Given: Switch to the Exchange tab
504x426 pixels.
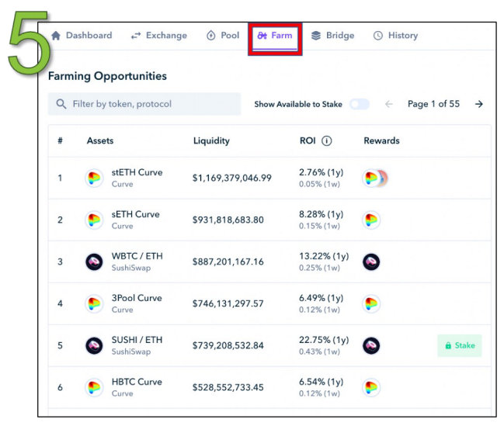Looking at the screenshot, I should [158, 36].
